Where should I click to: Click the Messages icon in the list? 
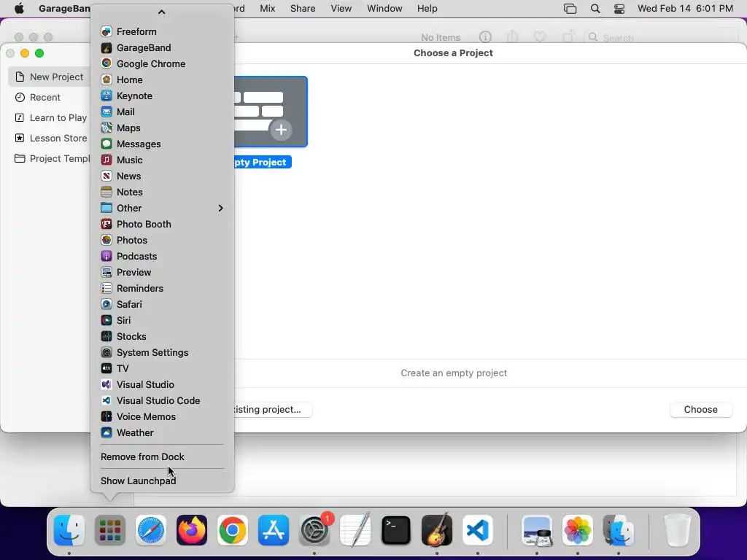[x=107, y=144]
